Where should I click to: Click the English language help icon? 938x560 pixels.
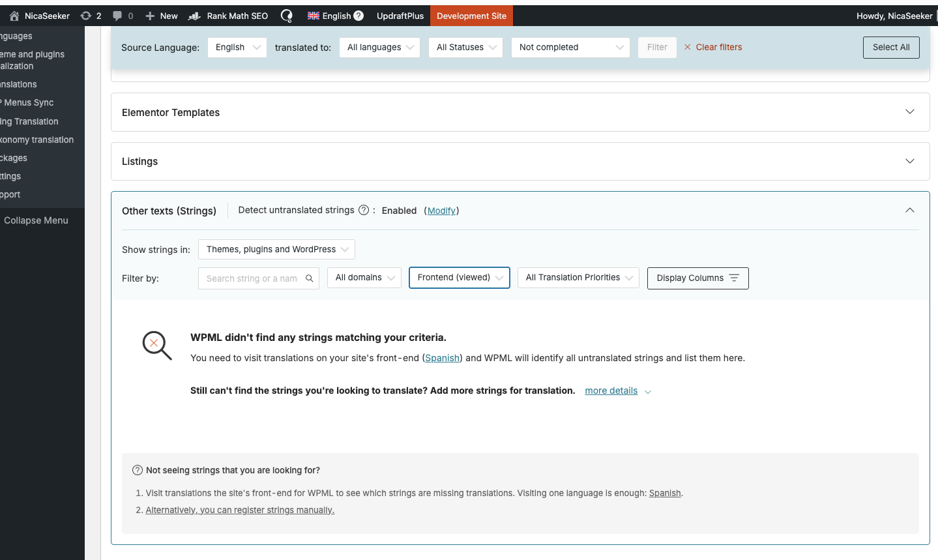tap(359, 16)
